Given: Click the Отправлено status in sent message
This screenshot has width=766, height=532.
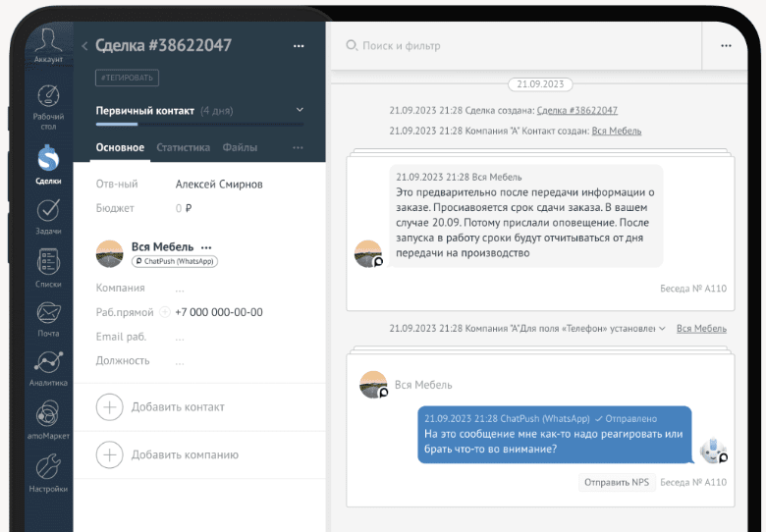Looking at the screenshot, I should 627,419.
